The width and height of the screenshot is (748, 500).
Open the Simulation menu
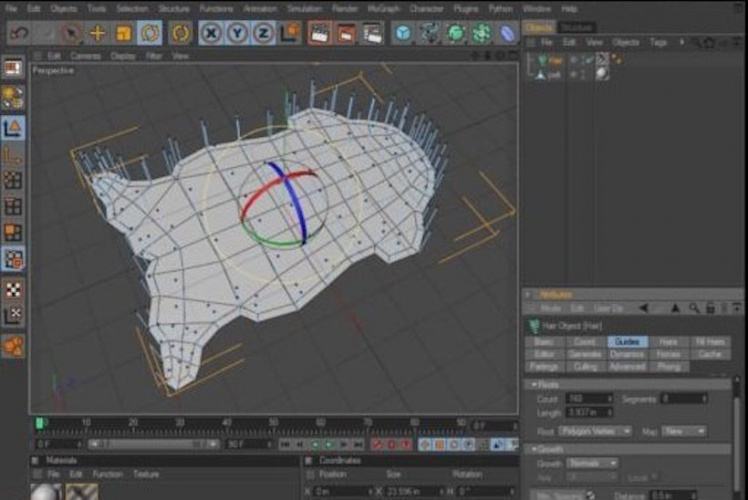pyautogui.click(x=304, y=9)
